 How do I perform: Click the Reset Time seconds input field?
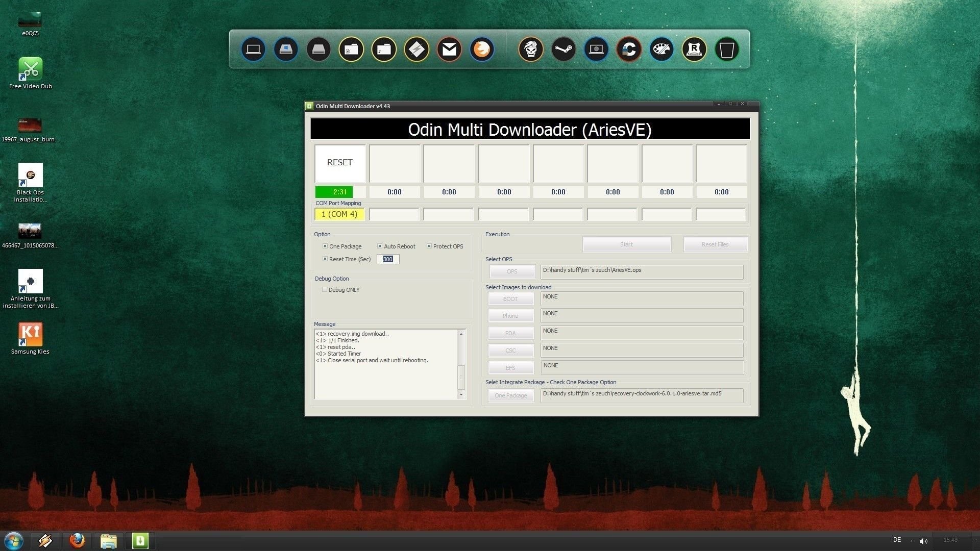(388, 259)
